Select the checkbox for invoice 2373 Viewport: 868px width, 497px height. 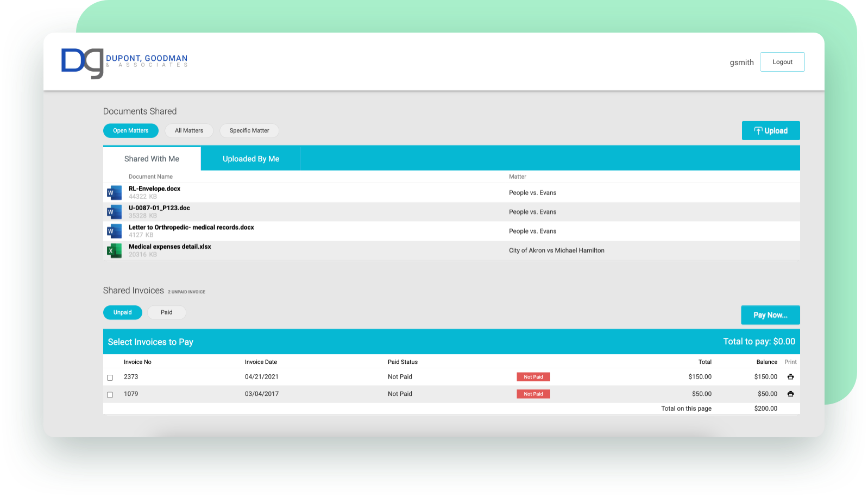(110, 378)
